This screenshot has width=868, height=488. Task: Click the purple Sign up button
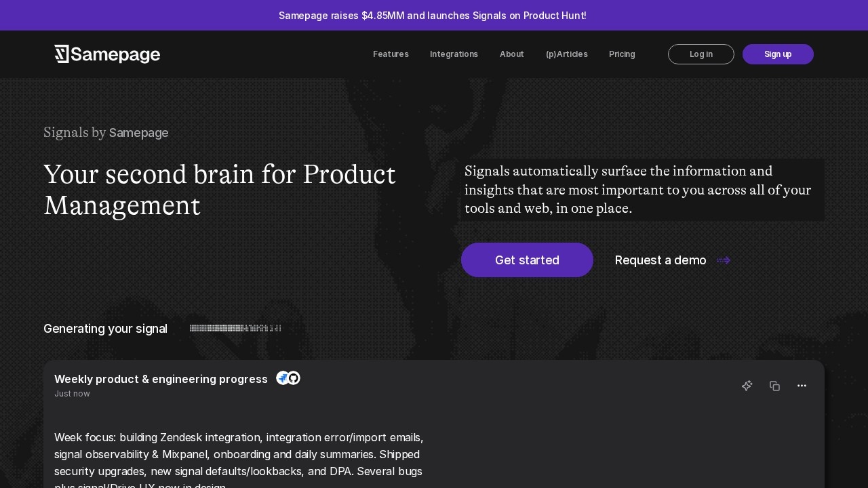[x=778, y=54]
